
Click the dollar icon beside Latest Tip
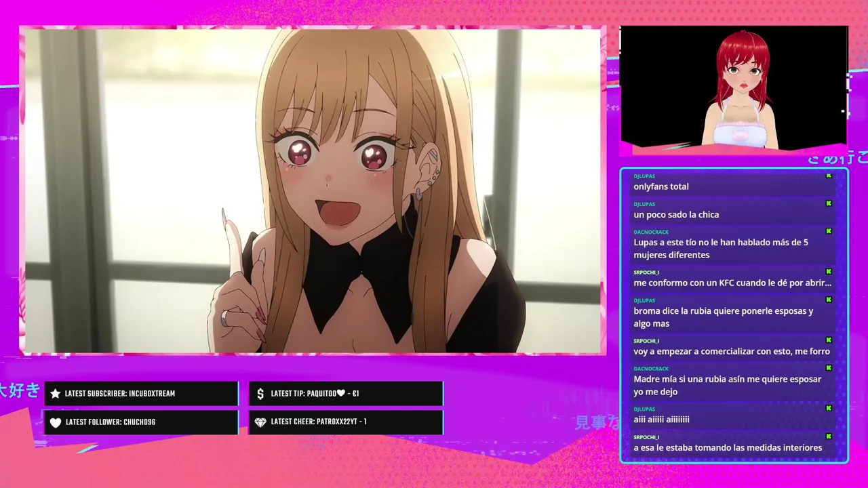click(260, 394)
